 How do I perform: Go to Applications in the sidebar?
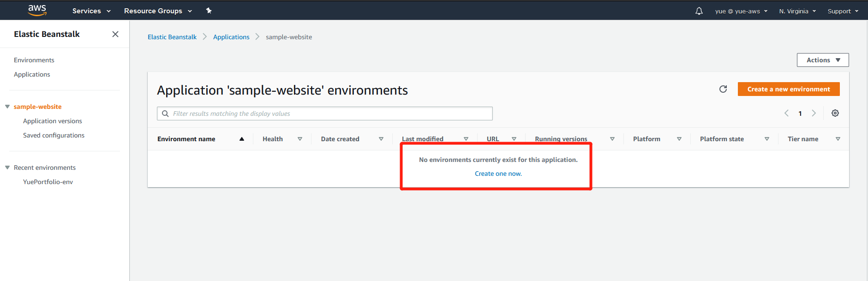click(x=32, y=74)
